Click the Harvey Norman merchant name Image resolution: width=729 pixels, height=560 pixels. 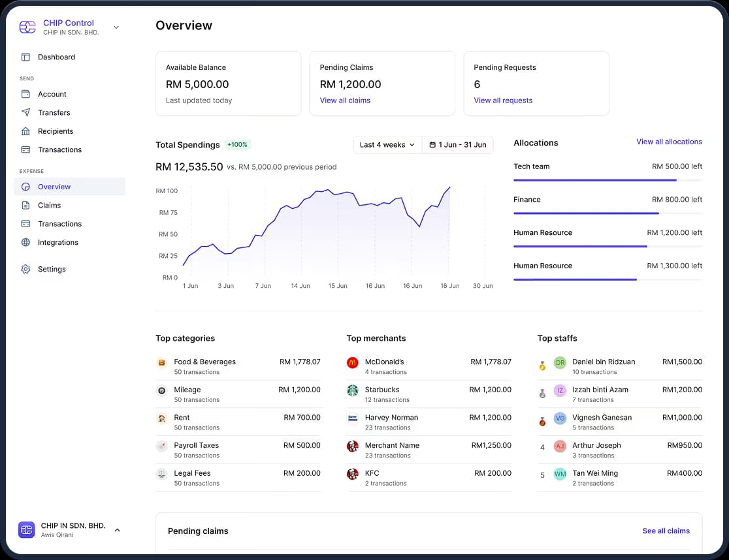click(391, 418)
